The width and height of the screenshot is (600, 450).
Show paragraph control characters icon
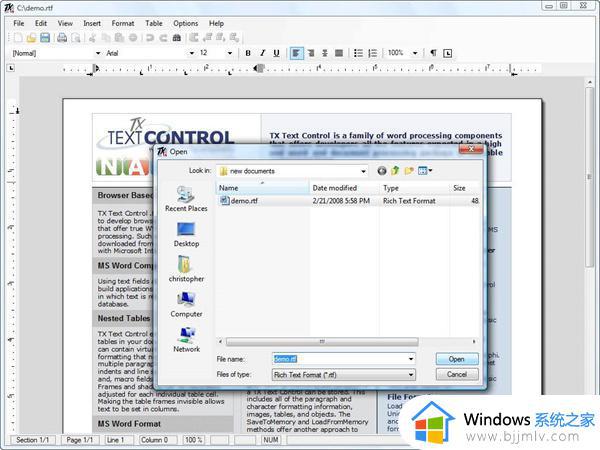pyautogui.click(x=433, y=53)
